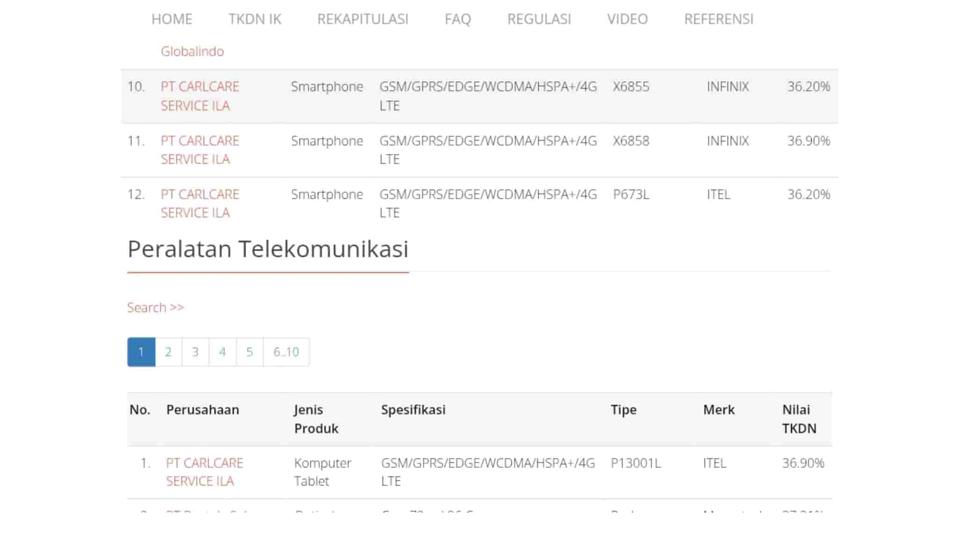Open the HOME menu item

tap(171, 19)
